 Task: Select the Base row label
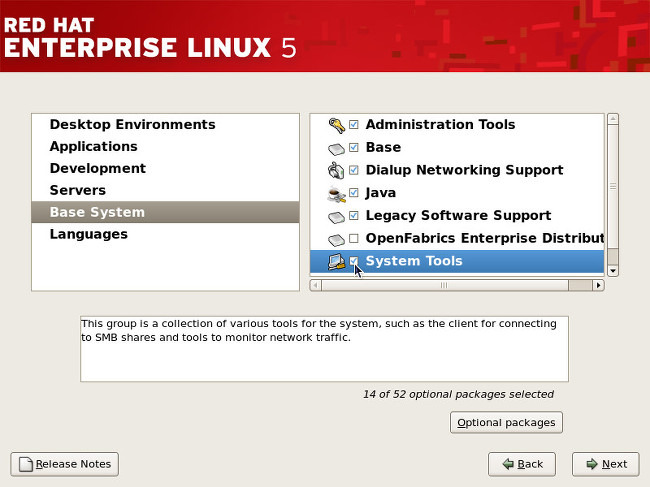[x=383, y=147]
